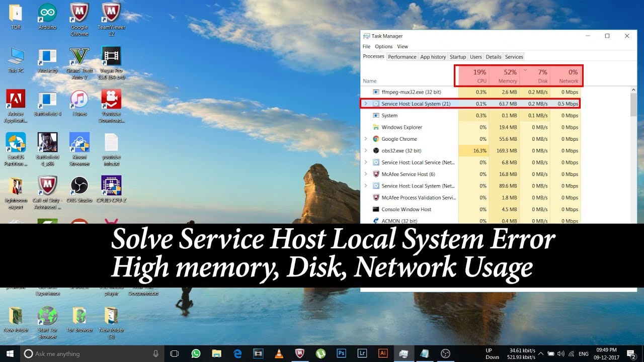Select the This PC desktop icon
644x362 pixels.
16,60
